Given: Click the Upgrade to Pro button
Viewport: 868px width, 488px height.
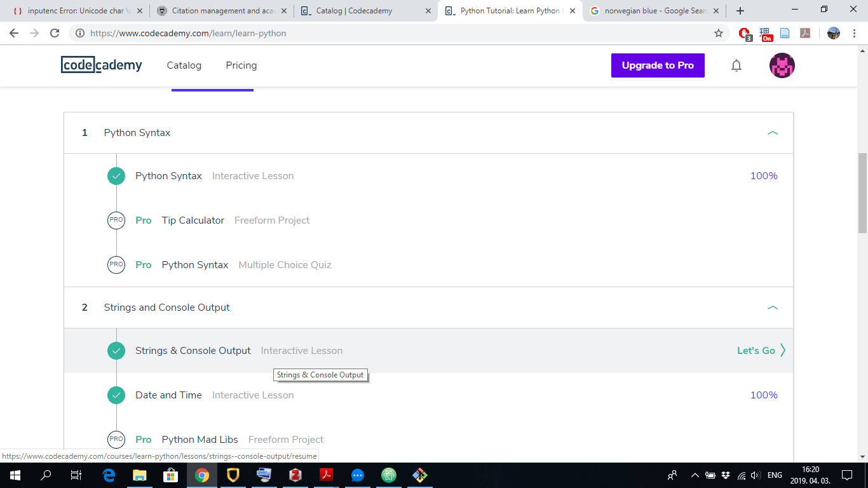Looking at the screenshot, I should (658, 65).
